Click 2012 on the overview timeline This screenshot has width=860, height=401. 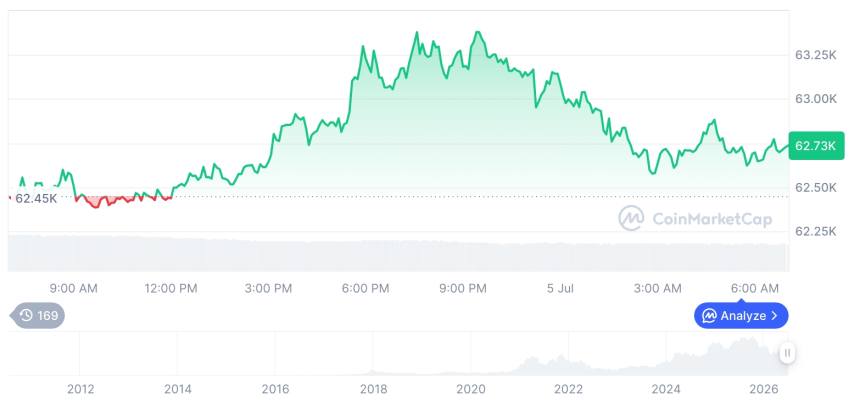coord(81,389)
